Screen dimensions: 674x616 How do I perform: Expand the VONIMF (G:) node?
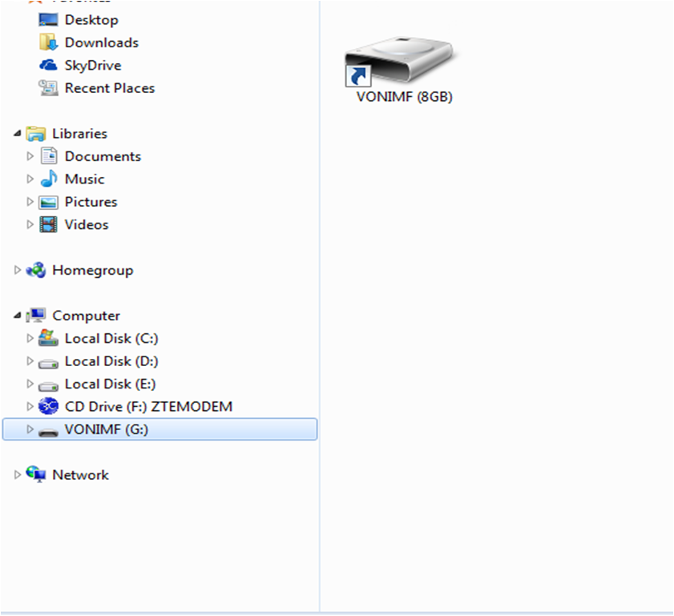[30, 429]
